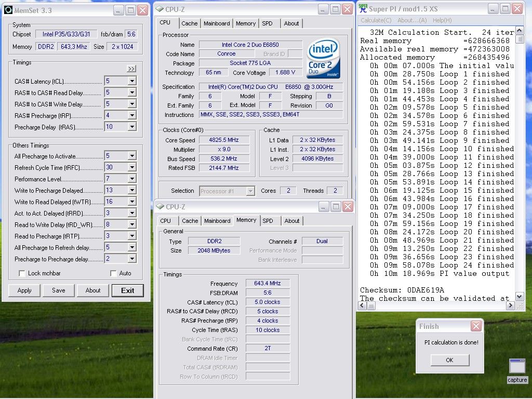Open the Read to Write Delay (tRD_WR) dropdown
Screen dimensions: 532x399
click(132, 224)
